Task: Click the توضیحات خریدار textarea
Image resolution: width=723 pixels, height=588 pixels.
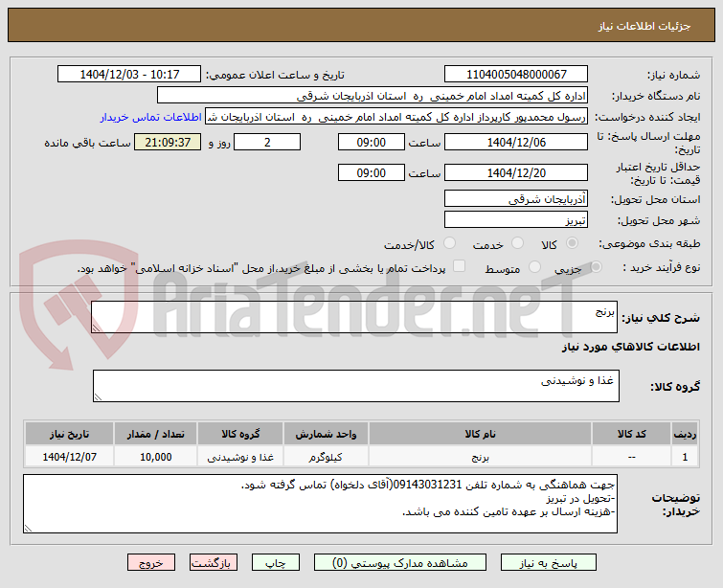Action: coord(320,504)
